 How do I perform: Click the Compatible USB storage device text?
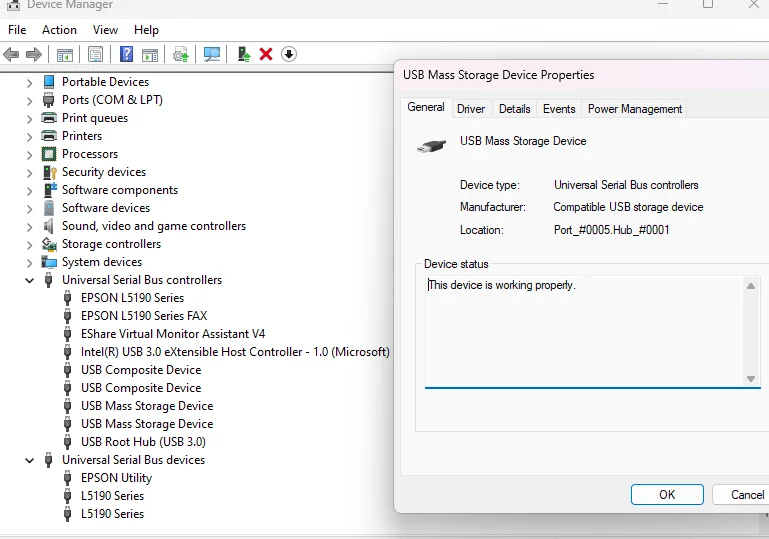tap(628, 207)
